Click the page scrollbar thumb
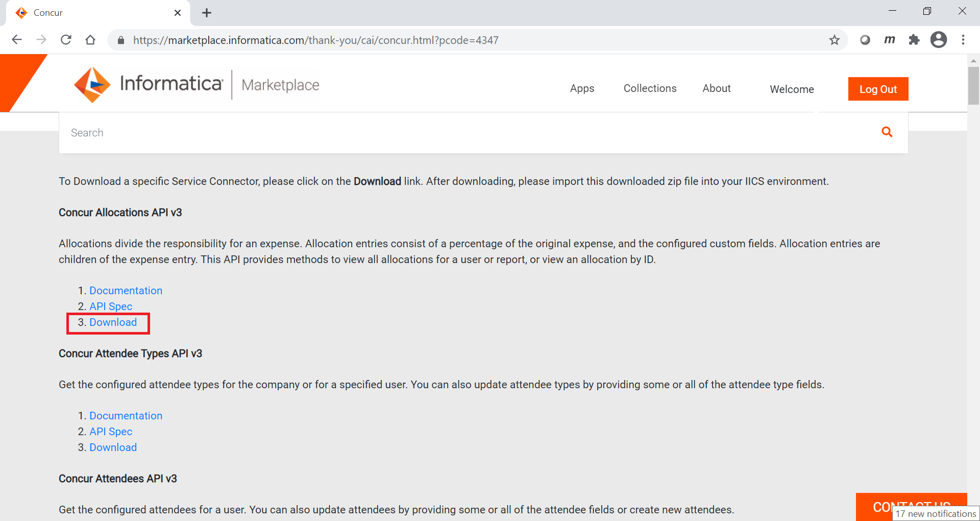Image resolution: width=980 pixels, height=521 pixels. click(973, 85)
